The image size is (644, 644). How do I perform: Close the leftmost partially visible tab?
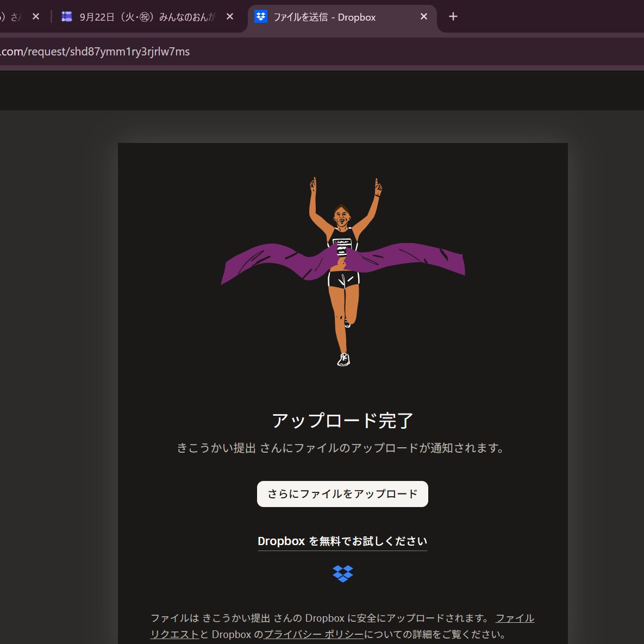(36, 16)
